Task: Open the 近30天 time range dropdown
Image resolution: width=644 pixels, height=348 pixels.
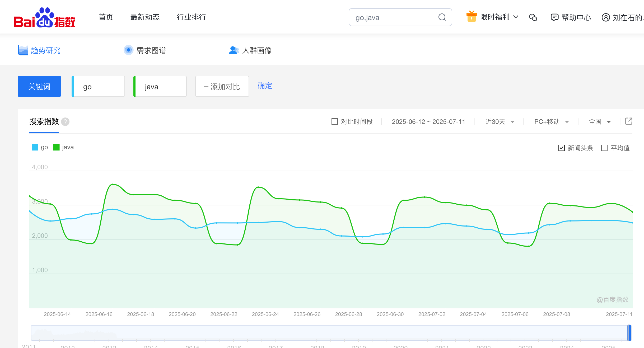Action: click(500, 122)
